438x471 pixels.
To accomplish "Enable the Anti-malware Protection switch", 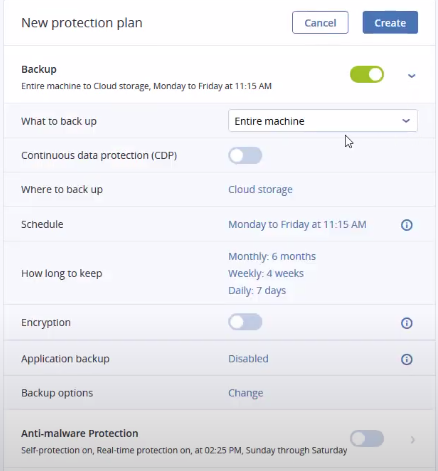I will [367, 438].
